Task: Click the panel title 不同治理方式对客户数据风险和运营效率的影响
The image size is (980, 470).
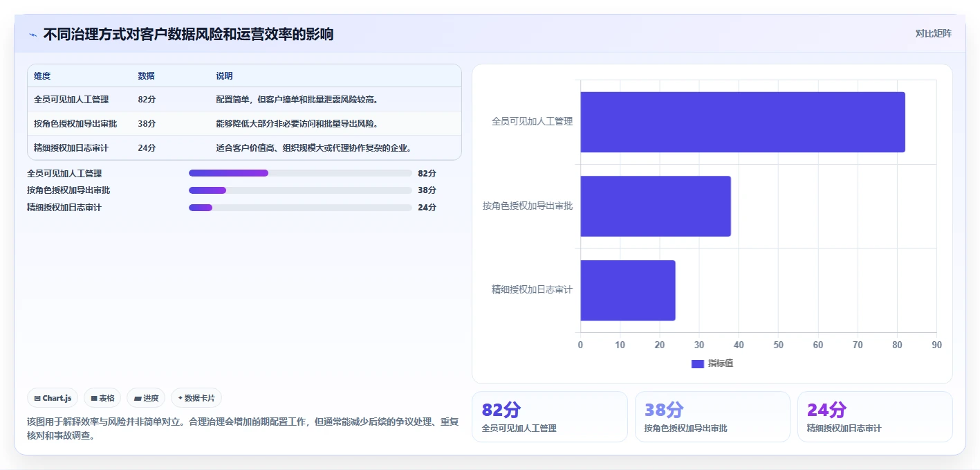Action: tap(188, 34)
